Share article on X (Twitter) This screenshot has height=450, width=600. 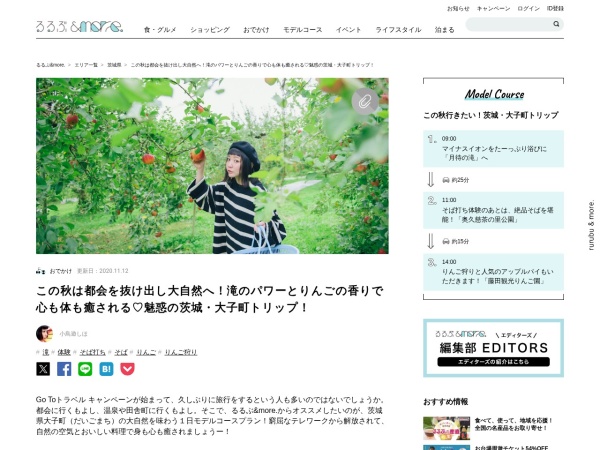tap(43, 369)
